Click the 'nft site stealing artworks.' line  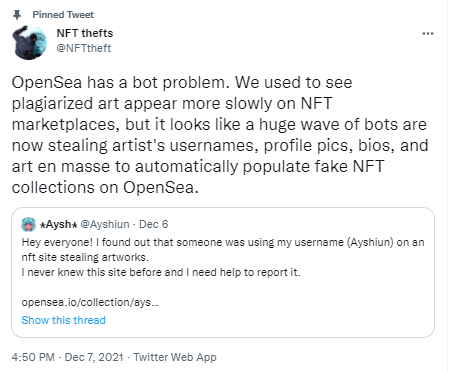85,257
